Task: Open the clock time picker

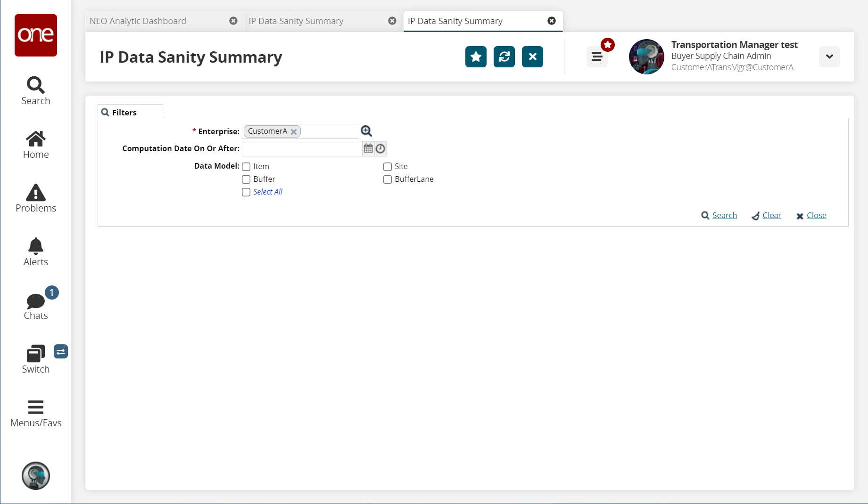Action: (380, 149)
